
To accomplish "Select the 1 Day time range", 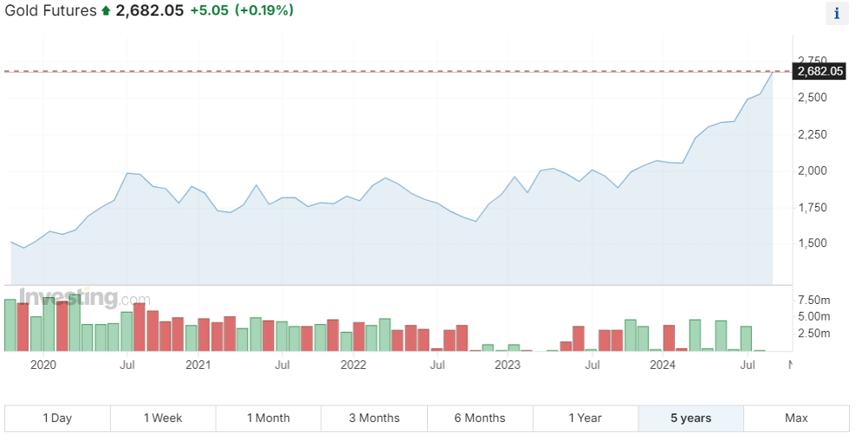I will click(x=57, y=418).
